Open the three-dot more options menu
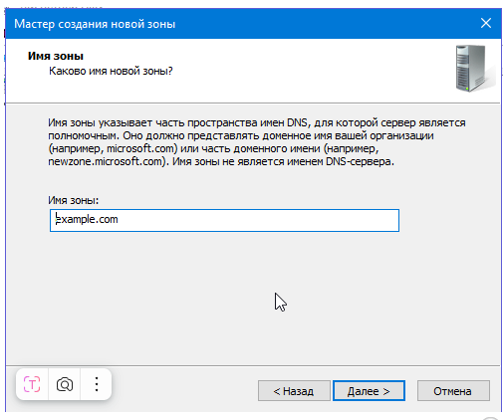The height and width of the screenshot is (420, 504). click(97, 384)
